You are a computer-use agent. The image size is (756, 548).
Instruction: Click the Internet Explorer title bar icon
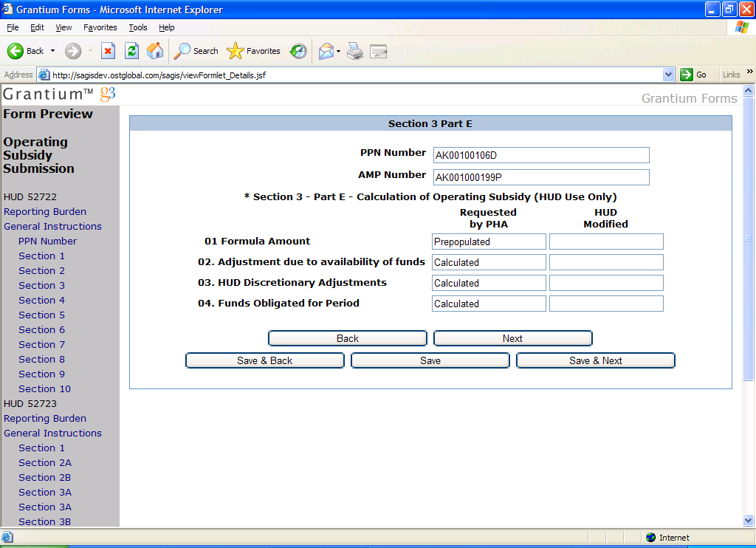pyautogui.click(x=7, y=9)
